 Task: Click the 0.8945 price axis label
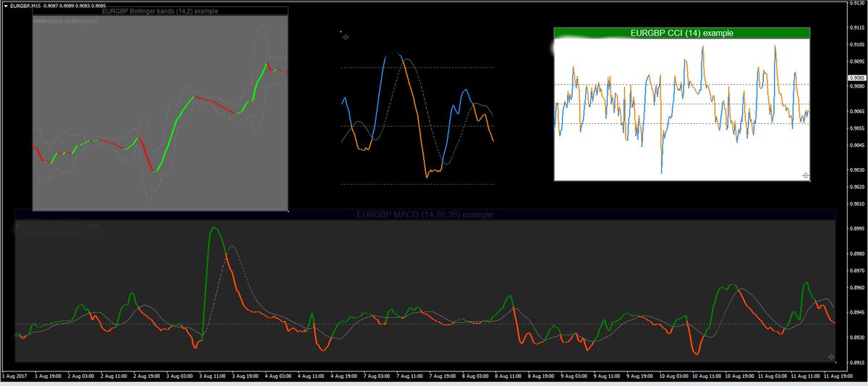click(856, 312)
